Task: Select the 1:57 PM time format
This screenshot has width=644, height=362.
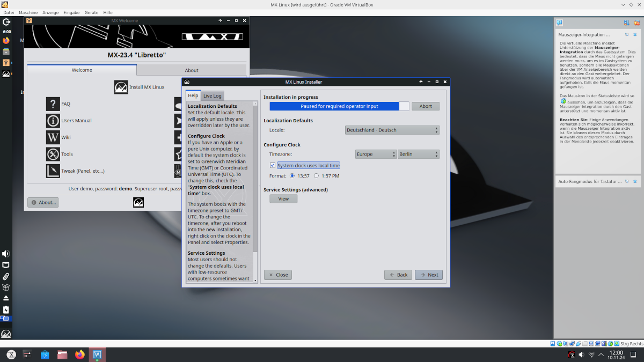Action: tap(317, 176)
